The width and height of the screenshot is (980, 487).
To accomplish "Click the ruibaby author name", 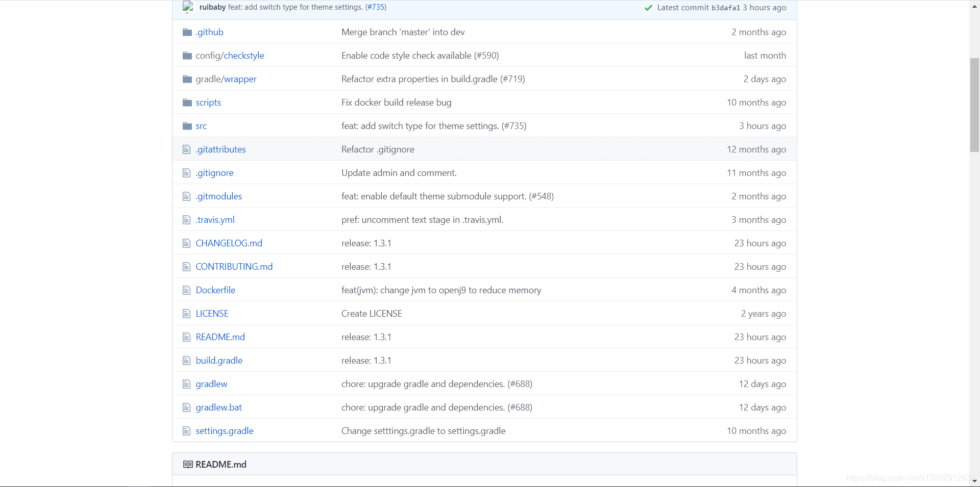I will [212, 7].
